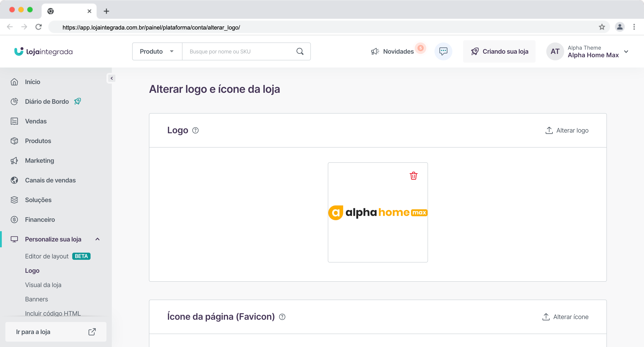Open Novidades megaphone notifications

(x=392, y=51)
